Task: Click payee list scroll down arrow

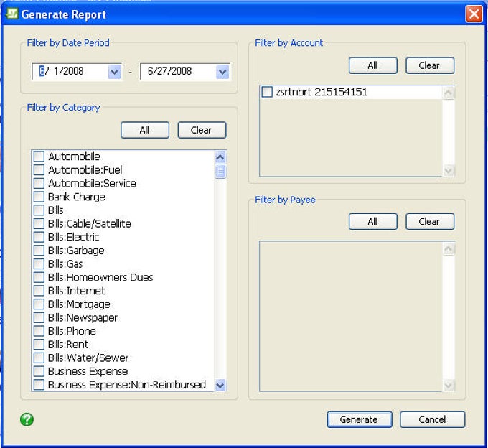Action: (x=448, y=385)
